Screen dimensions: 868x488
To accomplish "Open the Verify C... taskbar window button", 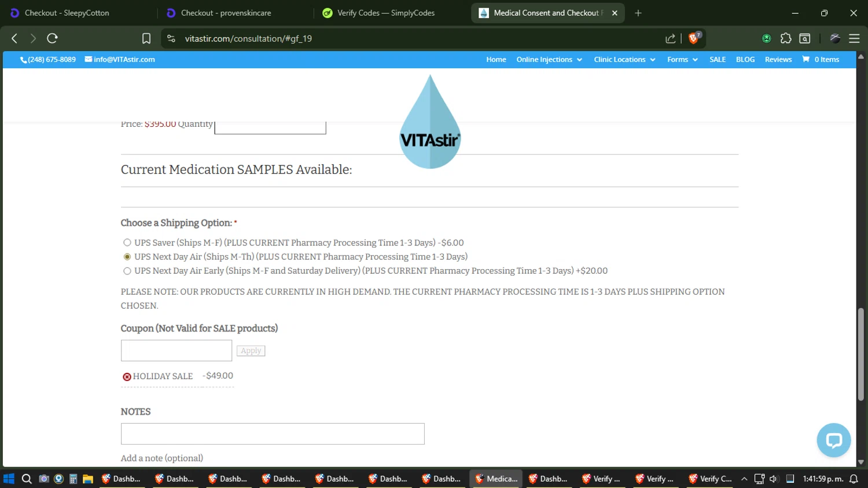I will [710, 479].
